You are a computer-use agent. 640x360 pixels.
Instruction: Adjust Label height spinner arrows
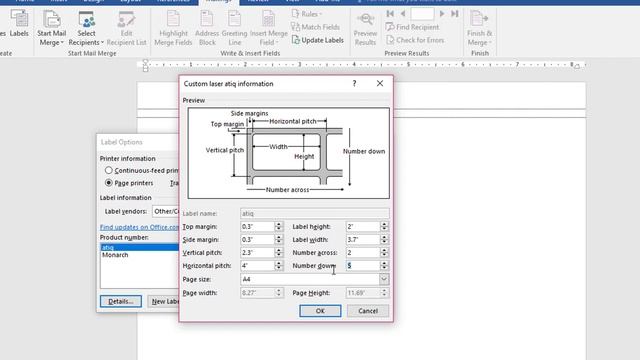coord(384,227)
